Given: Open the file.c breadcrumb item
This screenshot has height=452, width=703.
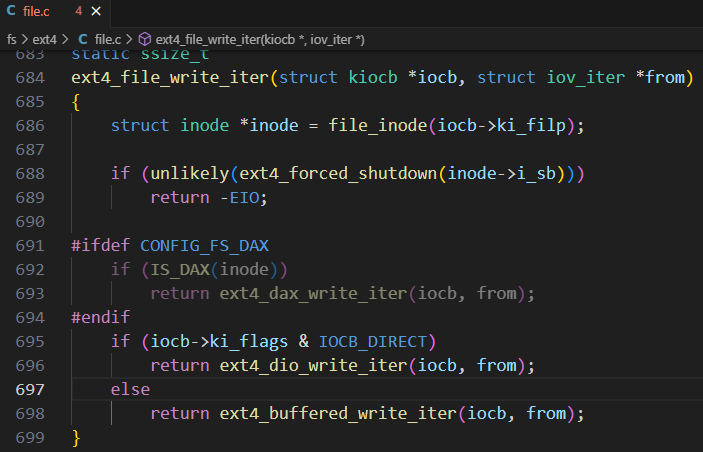Looking at the screenshot, I should (x=108, y=39).
